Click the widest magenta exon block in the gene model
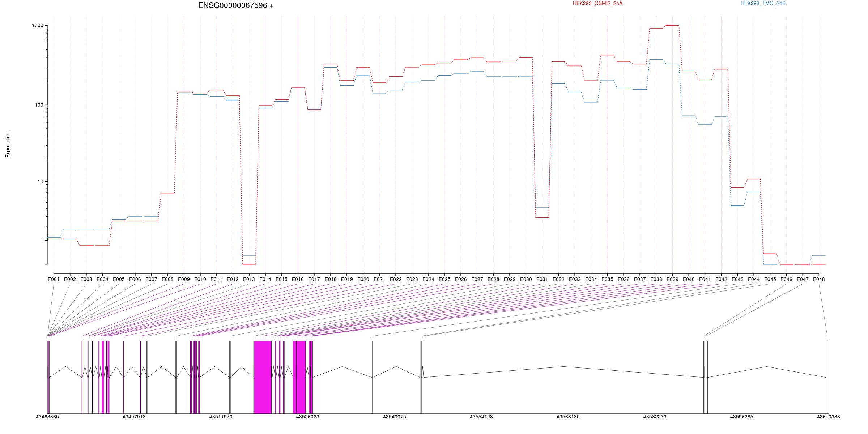 point(263,377)
